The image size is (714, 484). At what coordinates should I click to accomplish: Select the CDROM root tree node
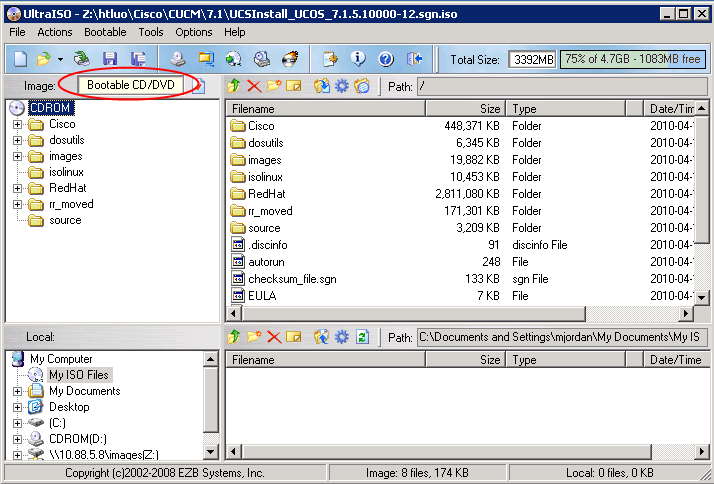pyautogui.click(x=50, y=108)
